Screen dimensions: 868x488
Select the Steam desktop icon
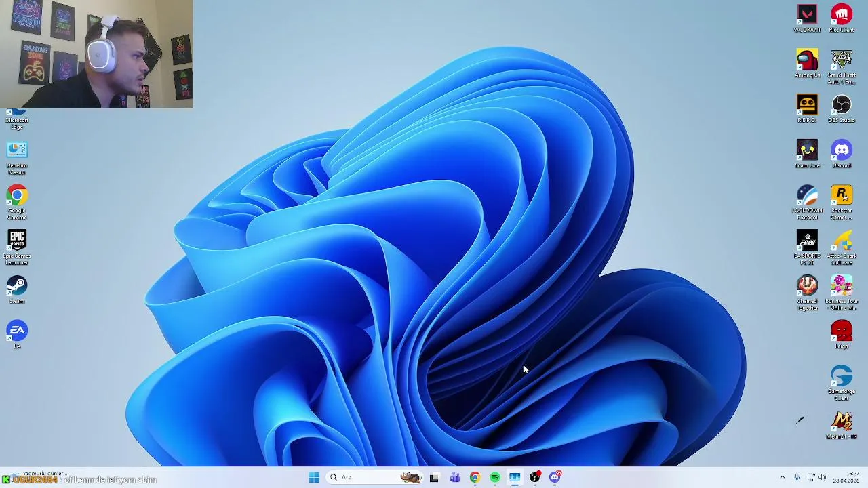(17, 289)
